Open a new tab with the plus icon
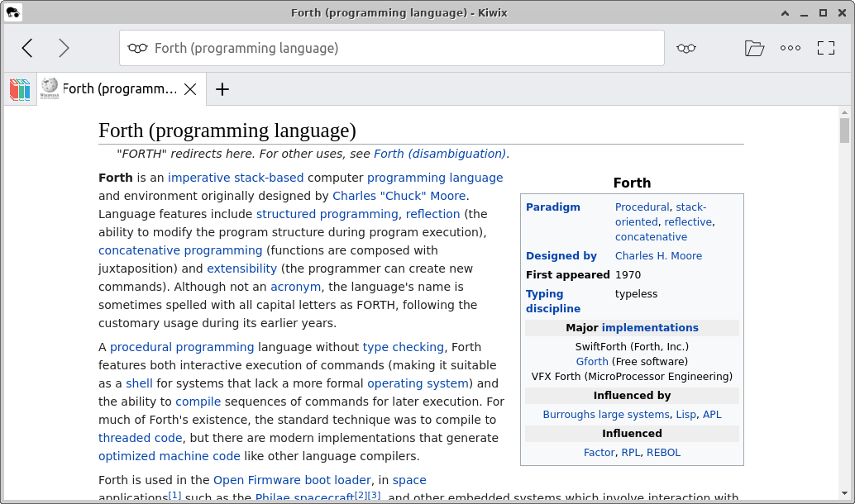Image resolution: width=855 pixels, height=504 pixels. [222, 88]
